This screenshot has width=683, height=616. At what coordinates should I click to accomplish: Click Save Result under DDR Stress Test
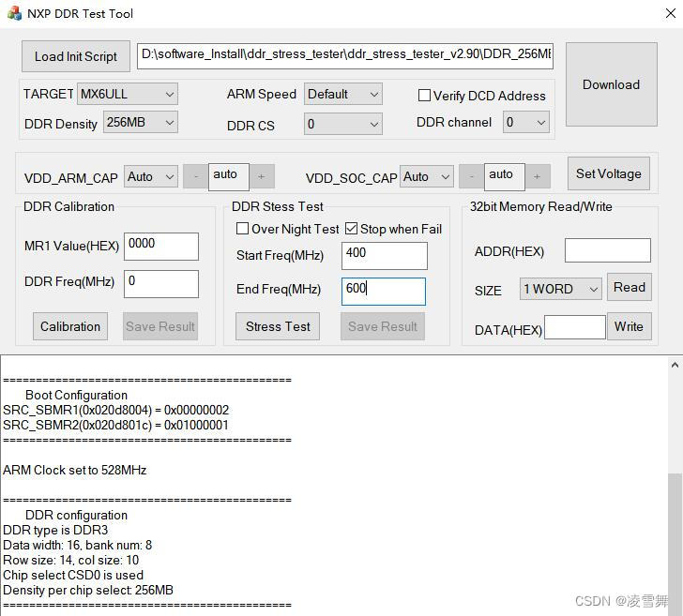[383, 326]
